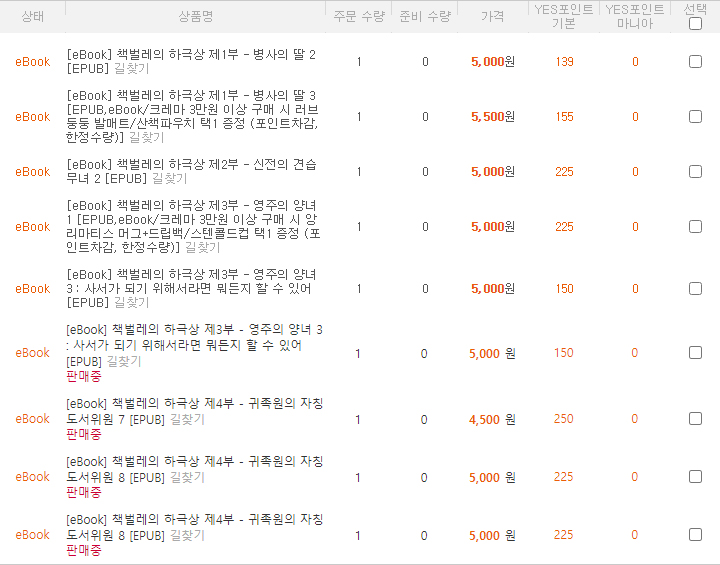Click the 준비 수량 column header
Screen dimensions: 720x565
coord(425,17)
